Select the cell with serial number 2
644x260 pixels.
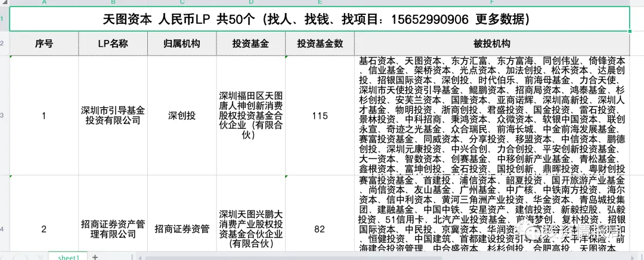(x=44, y=213)
